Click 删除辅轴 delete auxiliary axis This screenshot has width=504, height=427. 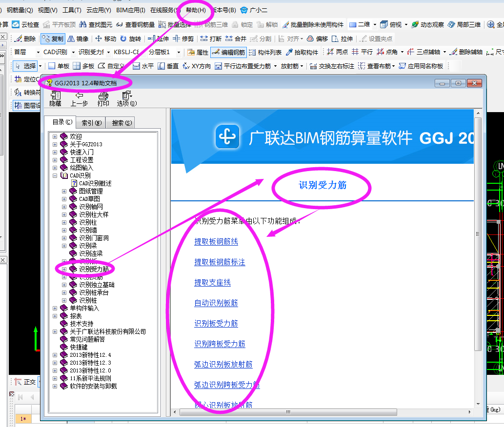coord(466,52)
